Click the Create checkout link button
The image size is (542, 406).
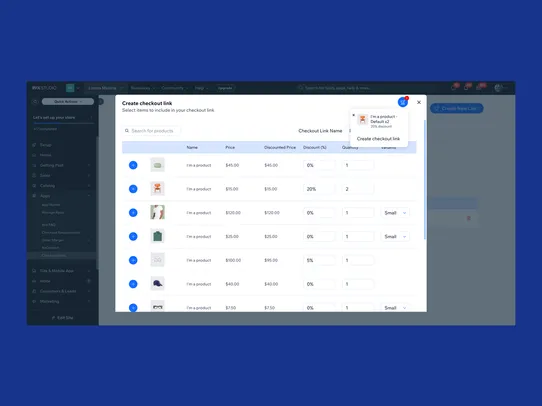(378, 139)
